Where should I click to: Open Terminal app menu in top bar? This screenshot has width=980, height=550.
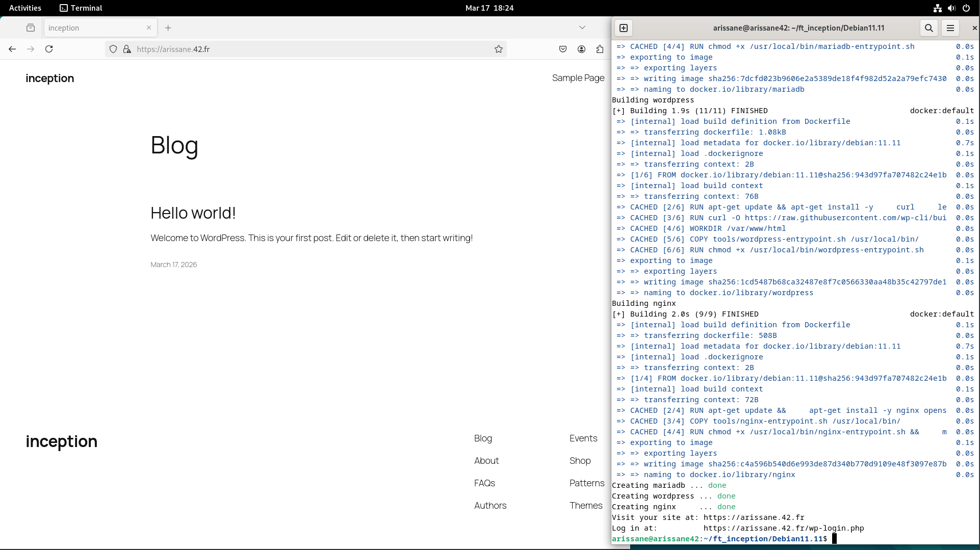click(x=81, y=8)
